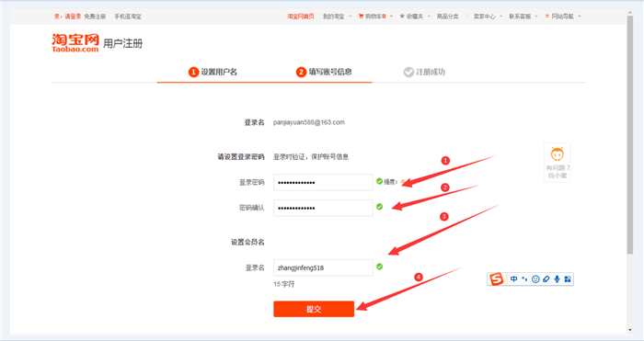
Task: Click the scrollbar down arrow
Action: tap(630, 330)
